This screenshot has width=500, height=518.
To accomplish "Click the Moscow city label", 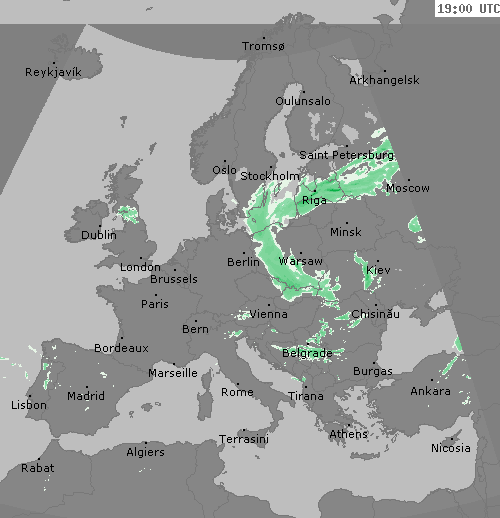I will coord(408,188).
